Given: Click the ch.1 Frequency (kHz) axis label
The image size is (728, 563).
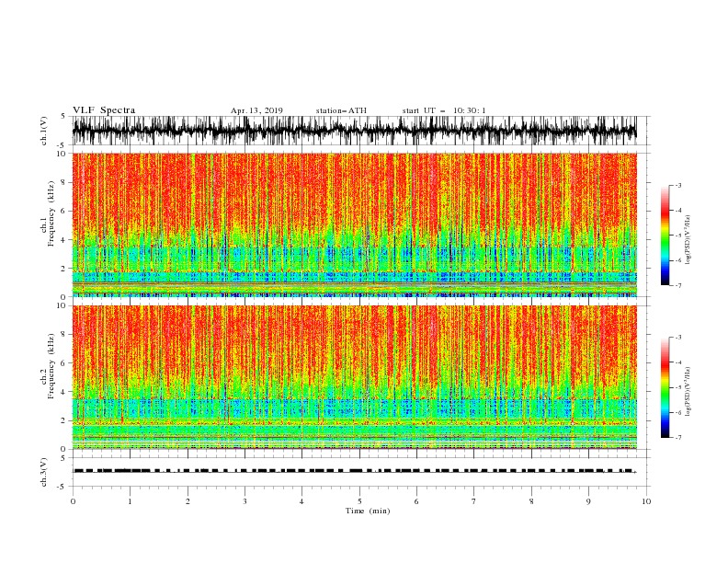Looking at the screenshot, I should (x=48, y=213).
